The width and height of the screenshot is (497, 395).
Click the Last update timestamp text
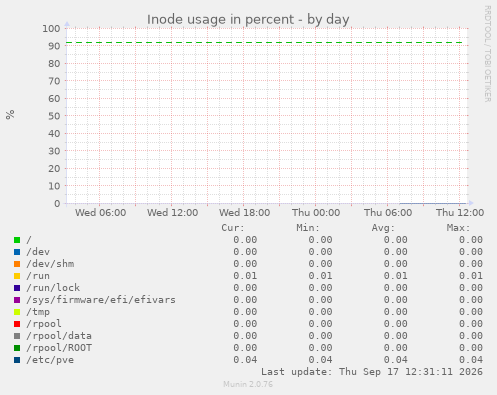(x=372, y=372)
